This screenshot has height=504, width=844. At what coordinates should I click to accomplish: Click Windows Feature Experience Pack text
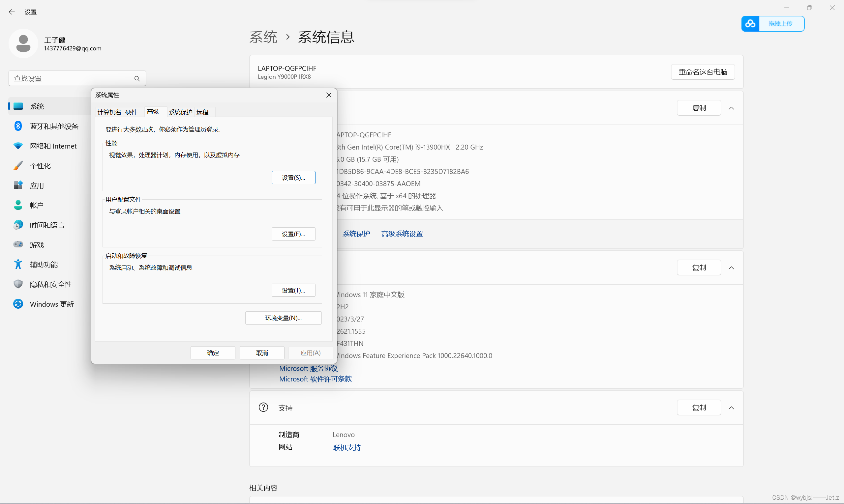[414, 355]
